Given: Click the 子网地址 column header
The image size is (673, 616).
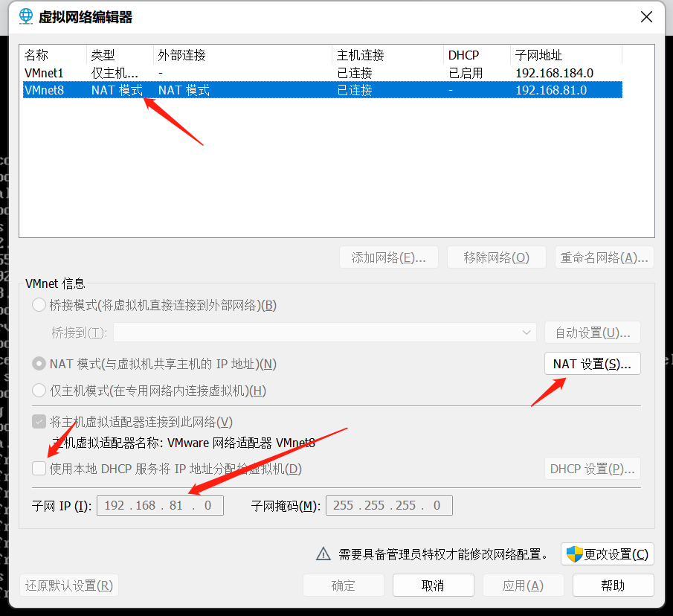Looking at the screenshot, I should [x=566, y=55].
